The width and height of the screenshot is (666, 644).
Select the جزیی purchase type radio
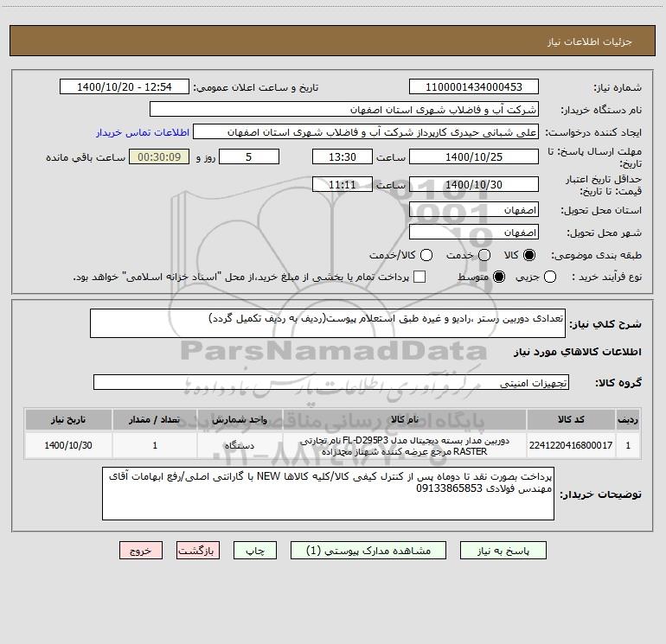coord(549,277)
